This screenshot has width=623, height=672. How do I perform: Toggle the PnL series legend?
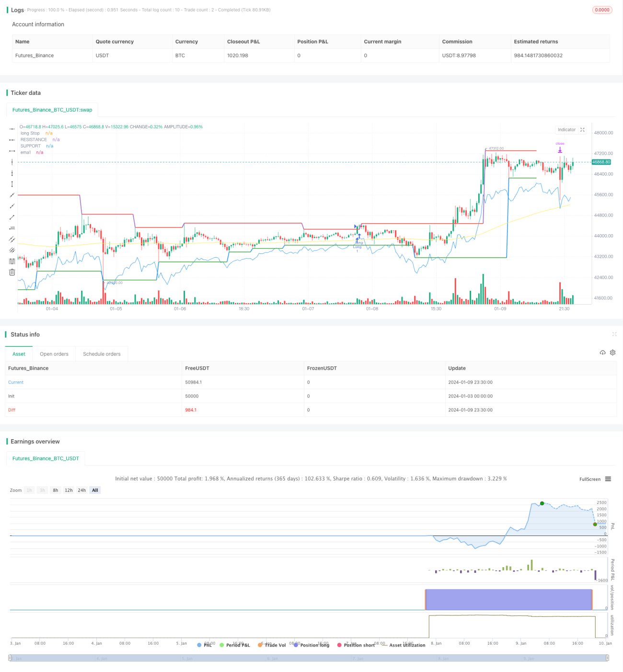pyautogui.click(x=205, y=645)
